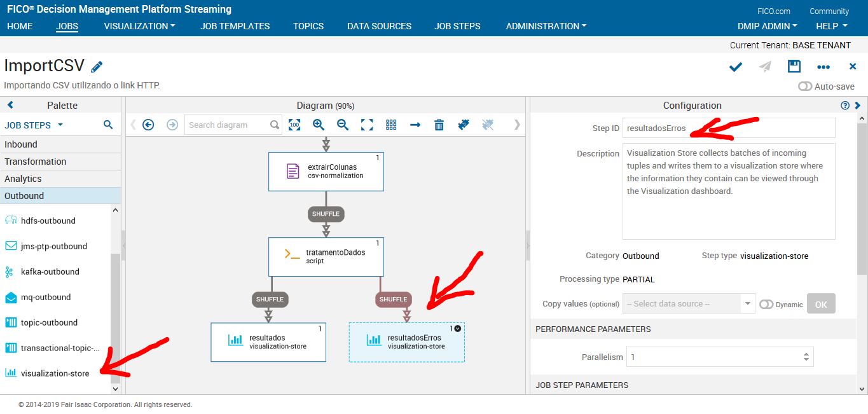
Task: Open the Outbound category in the palette
Action: pos(24,195)
